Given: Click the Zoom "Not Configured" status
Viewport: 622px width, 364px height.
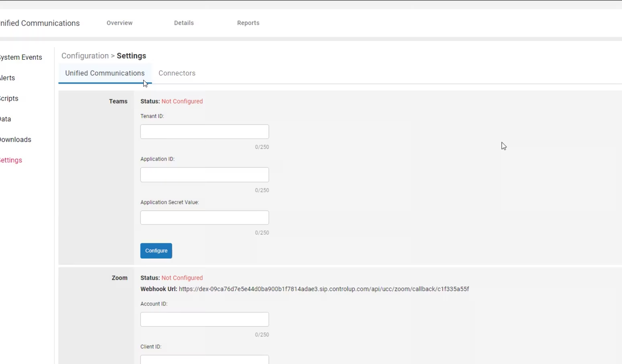Looking at the screenshot, I should [182, 278].
